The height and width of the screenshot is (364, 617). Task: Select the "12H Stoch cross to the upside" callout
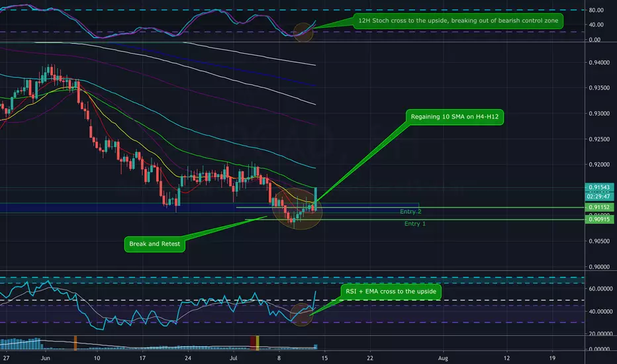coord(458,21)
